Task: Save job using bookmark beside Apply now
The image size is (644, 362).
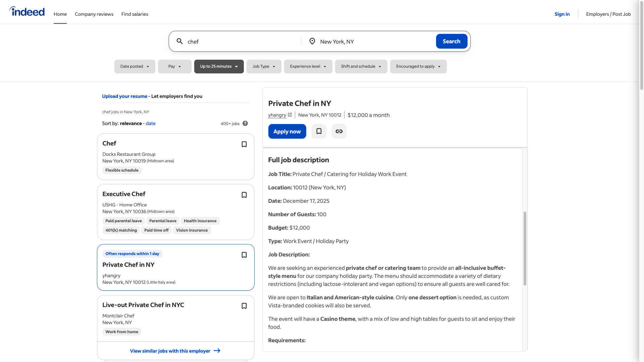Action: (319, 131)
